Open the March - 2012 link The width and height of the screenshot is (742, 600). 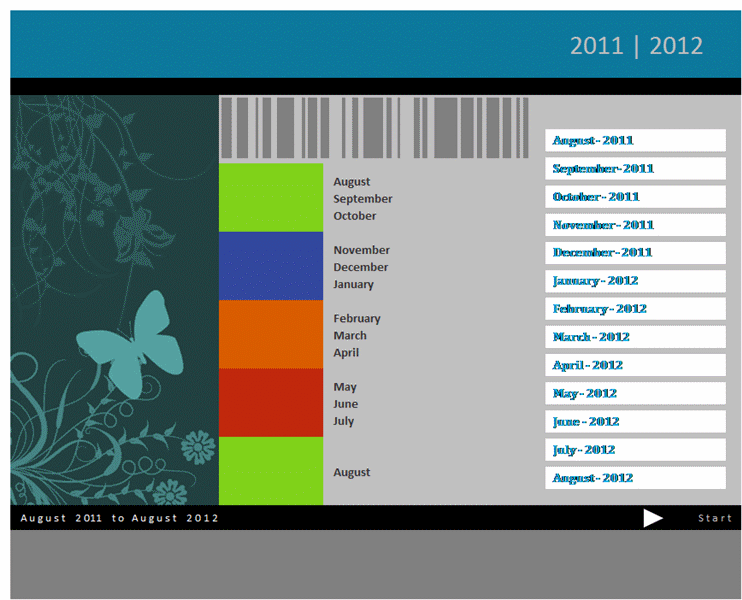coord(635,337)
